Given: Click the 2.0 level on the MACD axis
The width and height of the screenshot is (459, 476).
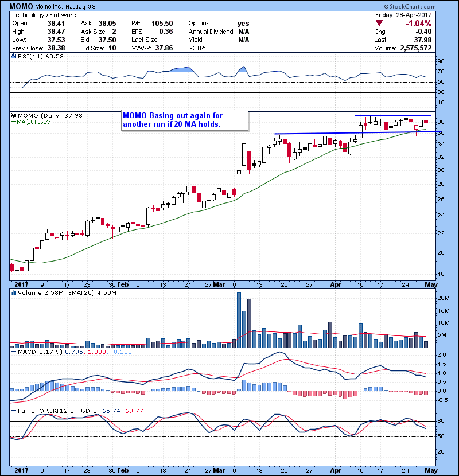Looking at the screenshot, I should (x=442, y=355).
